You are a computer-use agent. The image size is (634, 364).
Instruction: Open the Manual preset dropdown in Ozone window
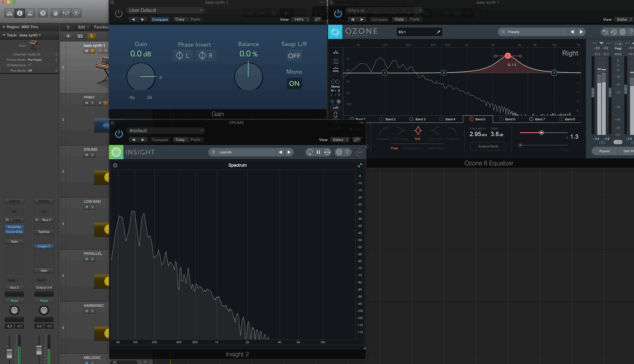point(384,10)
